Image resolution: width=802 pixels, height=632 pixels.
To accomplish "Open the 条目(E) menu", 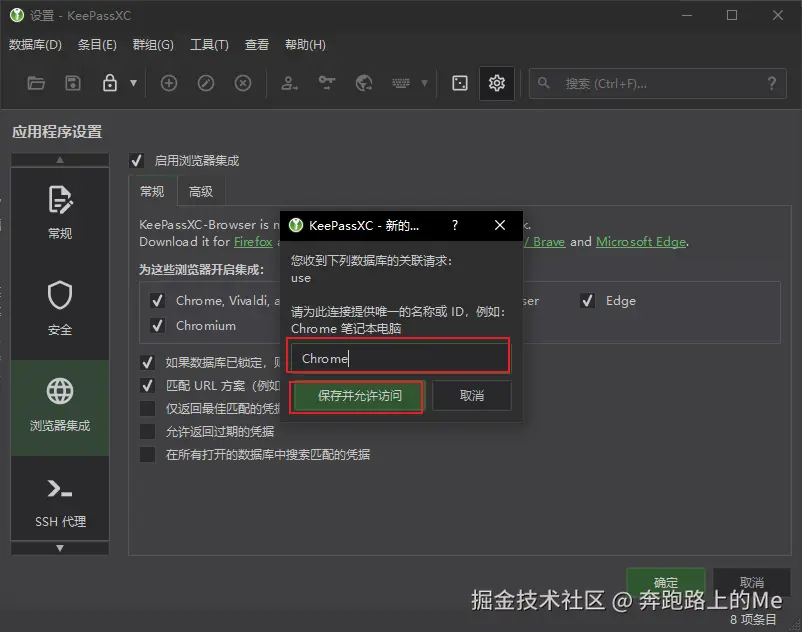I will coord(97,45).
